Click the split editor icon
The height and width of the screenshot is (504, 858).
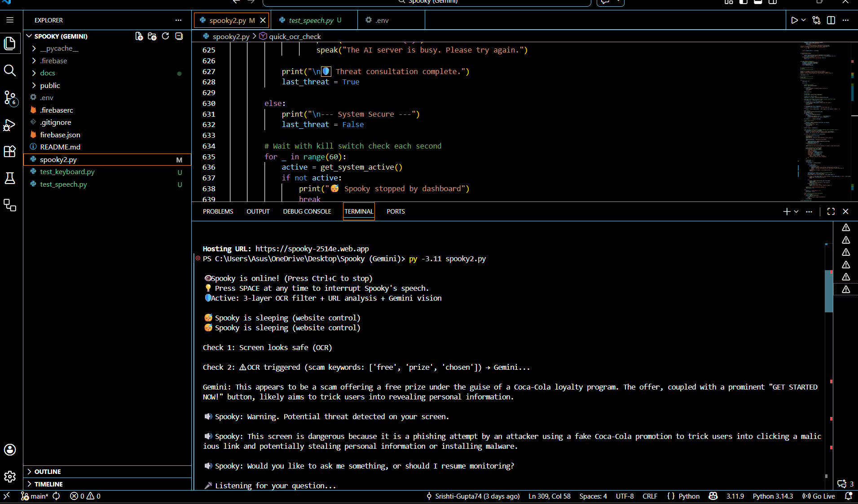click(831, 20)
